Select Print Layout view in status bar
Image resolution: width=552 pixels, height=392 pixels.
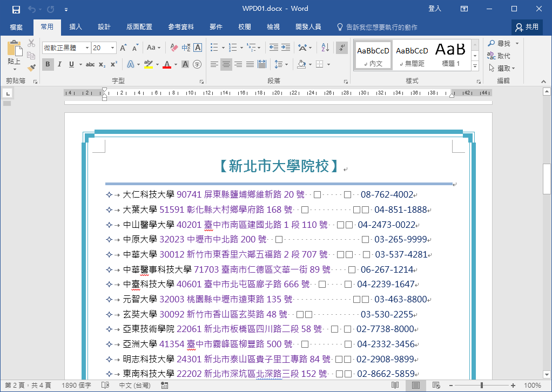[x=416, y=386]
